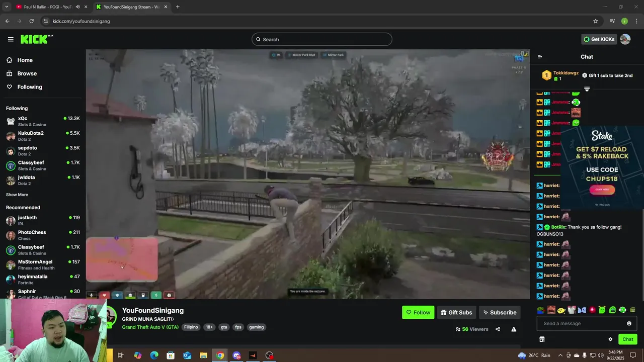Open jwldota channel in sidebar
This screenshot has width=644, height=362.
pos(43,180)
